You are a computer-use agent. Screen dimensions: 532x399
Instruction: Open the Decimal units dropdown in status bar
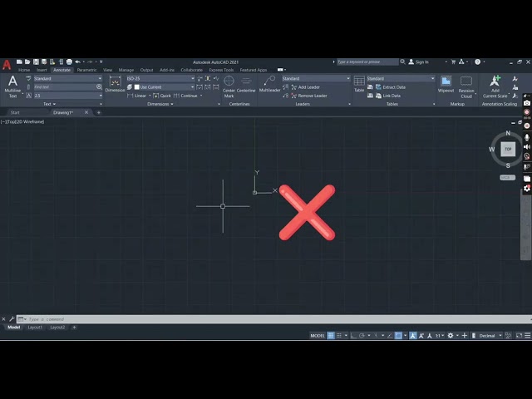[490, 336]
